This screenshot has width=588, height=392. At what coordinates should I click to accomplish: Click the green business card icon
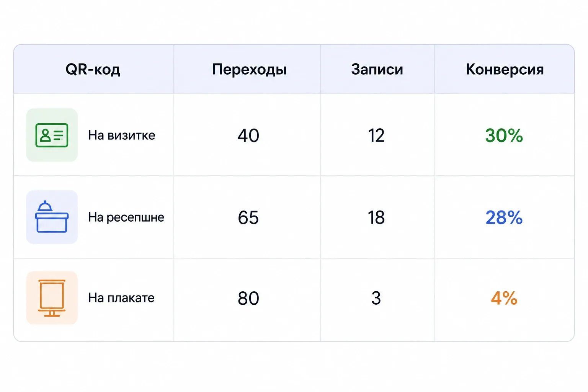click(52, 135)
